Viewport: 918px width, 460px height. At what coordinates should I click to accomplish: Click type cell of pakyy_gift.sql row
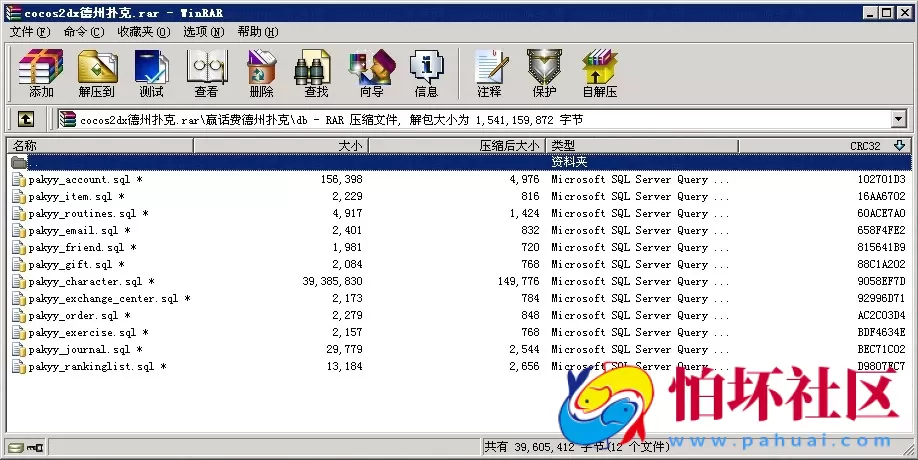click(x=640, y=265)
